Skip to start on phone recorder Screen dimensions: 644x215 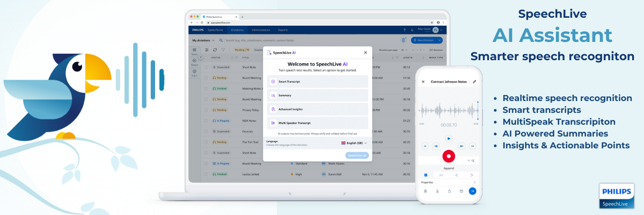tap(425, 146)
